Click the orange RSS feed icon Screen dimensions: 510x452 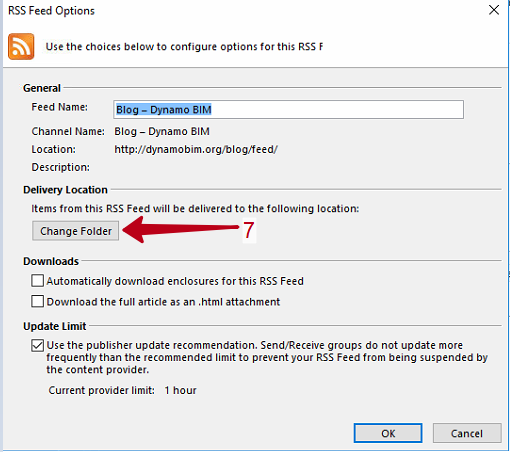[21, 46]
